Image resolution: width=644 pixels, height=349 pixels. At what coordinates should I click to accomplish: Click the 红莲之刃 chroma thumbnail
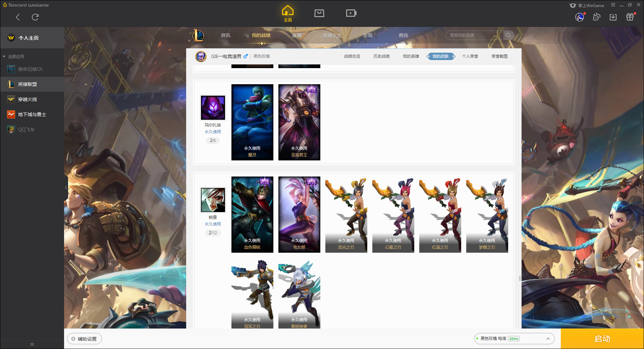[440, 214]
